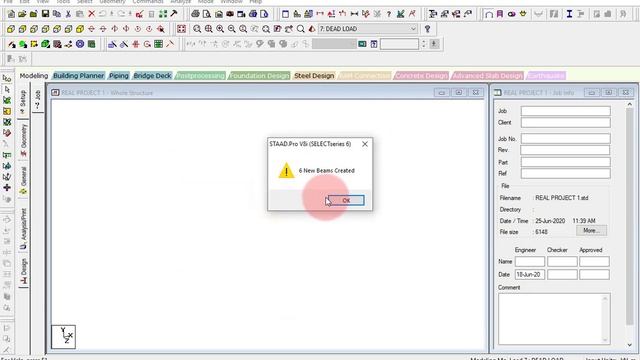This screenshot has height=360, width=640.
Task: Click the empty field in the third toolbar row
Action: click(399, 44)
